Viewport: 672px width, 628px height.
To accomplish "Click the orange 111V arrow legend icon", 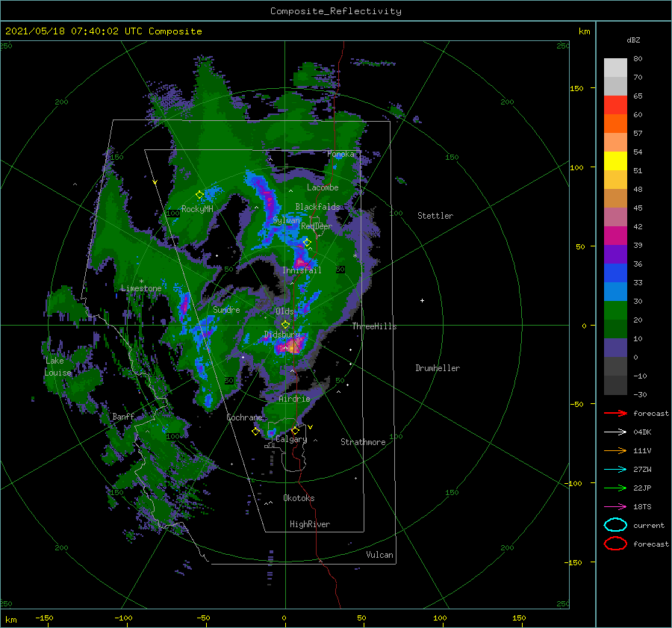I will pos(615,450).
